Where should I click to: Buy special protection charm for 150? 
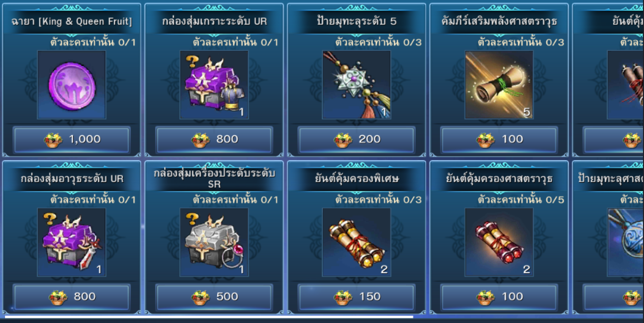point(356,297)
